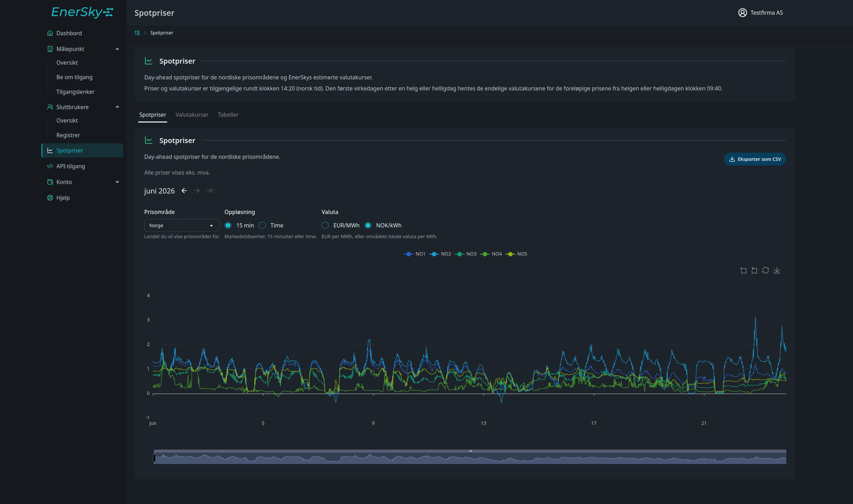Image resolution: width=853 pixels, height=504 pixels.
Task: Click the chart zoom reset back icon
Action: 754,270
